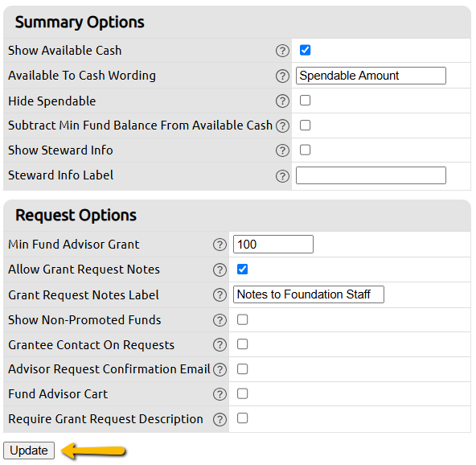Open help icon for Grantee Contact On Requests
Screen dimensions: 476x465
(220, 345)
